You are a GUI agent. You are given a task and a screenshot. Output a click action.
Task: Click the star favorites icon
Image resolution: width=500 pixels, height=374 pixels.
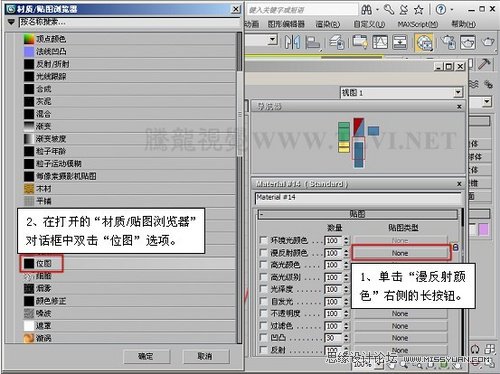418,10
